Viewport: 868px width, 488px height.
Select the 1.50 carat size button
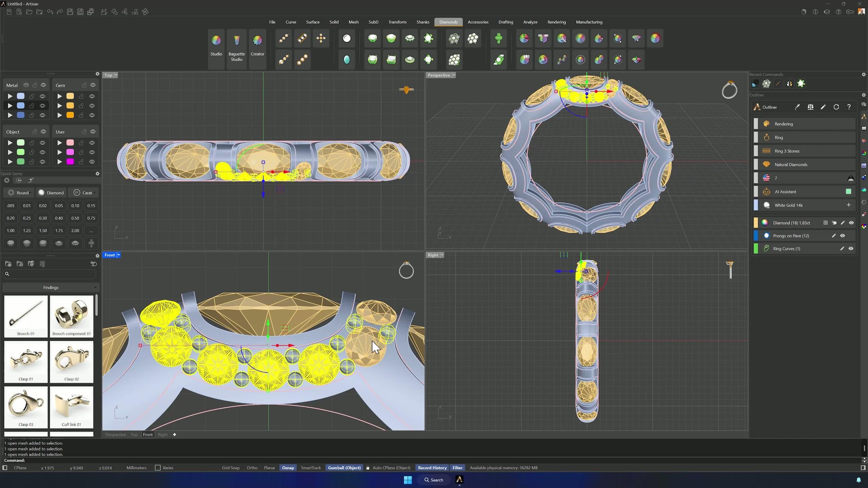43,230
